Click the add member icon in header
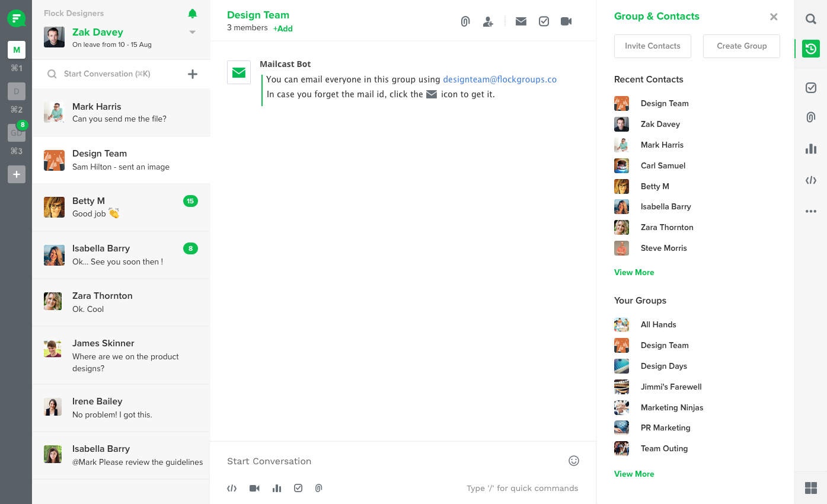827x504 pixels. point(488,22)
